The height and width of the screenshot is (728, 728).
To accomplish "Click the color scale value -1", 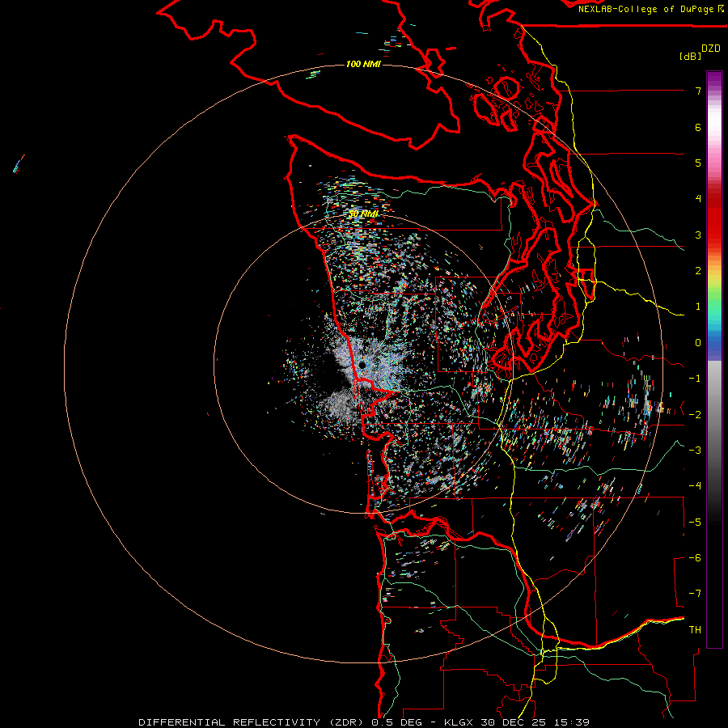I will click(x=695, y=379).
